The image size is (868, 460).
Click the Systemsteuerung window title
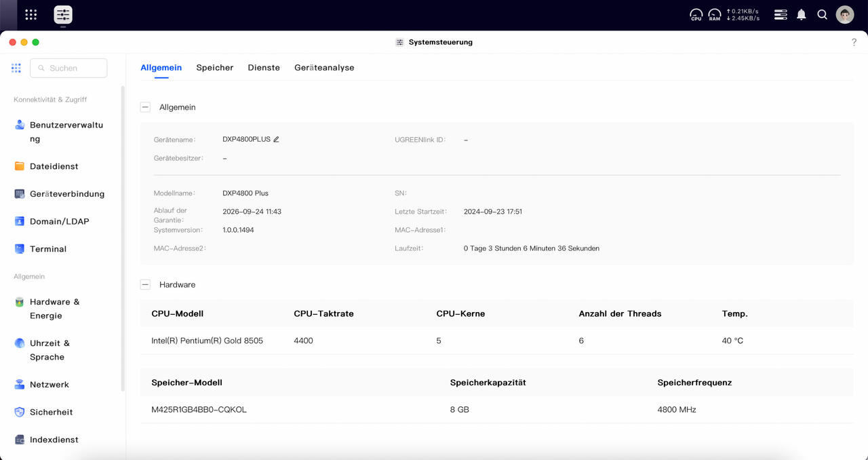(440, 42)
